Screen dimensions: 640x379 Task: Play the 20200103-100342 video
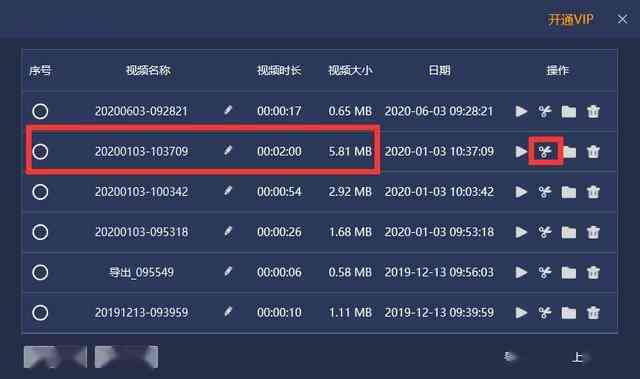coord(521,192)
